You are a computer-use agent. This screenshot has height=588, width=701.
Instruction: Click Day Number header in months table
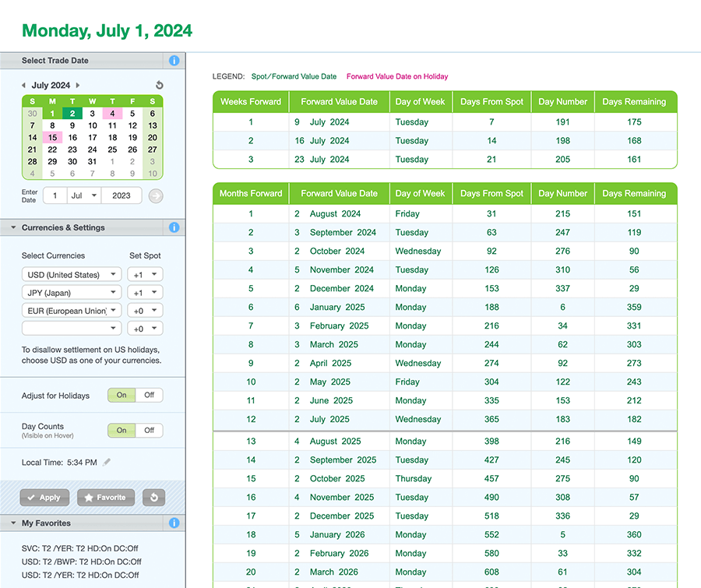point(562,194)
